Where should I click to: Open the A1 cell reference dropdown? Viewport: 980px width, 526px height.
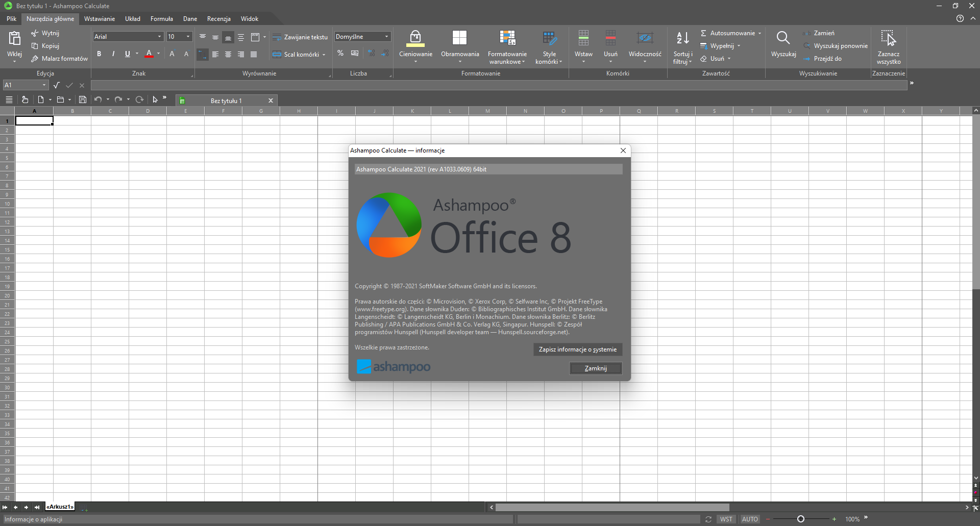(x=44, y=85)
